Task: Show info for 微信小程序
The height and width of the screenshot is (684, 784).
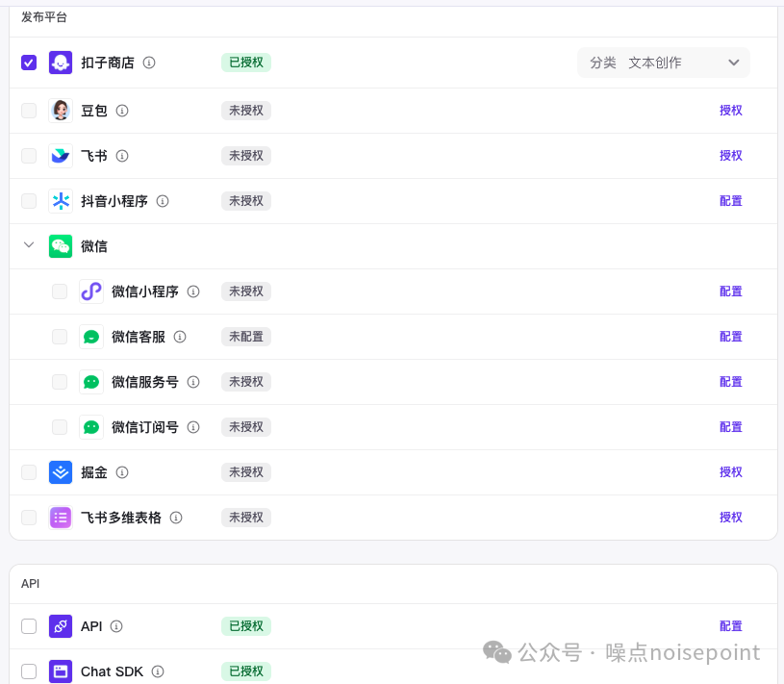Action: pos(193,291)
